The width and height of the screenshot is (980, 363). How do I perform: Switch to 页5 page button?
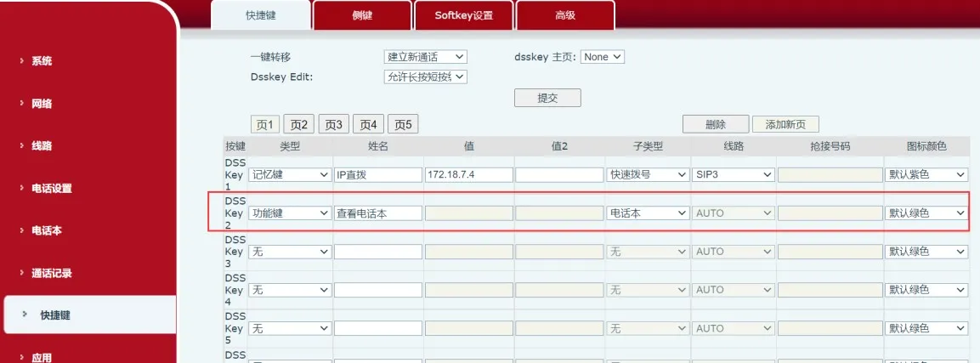coord(403,125)
